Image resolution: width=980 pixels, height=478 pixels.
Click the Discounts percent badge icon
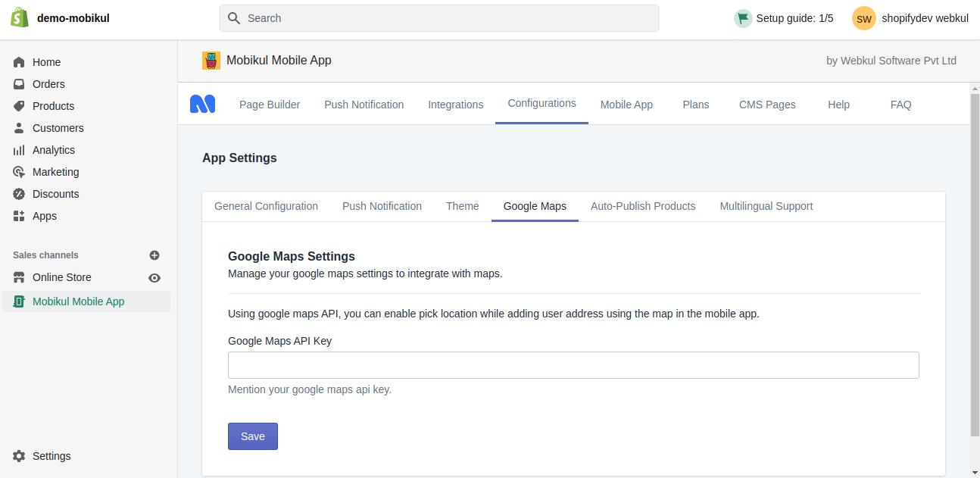[x=19, y=194]
